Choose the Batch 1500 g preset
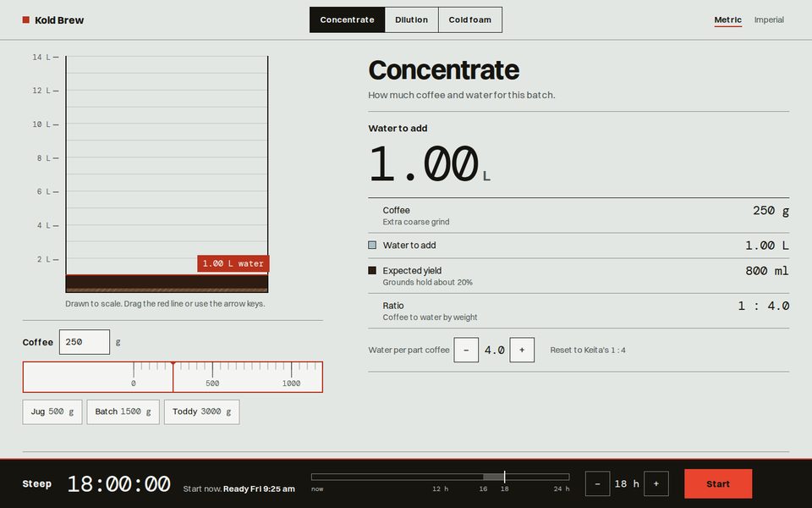 123,411
